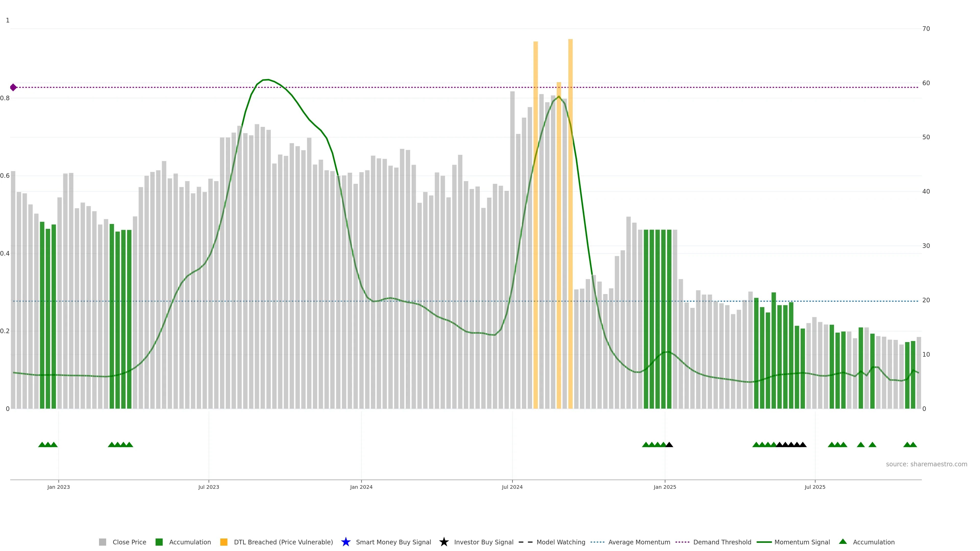Click the Jan 2023 axis label

[59, 487]
